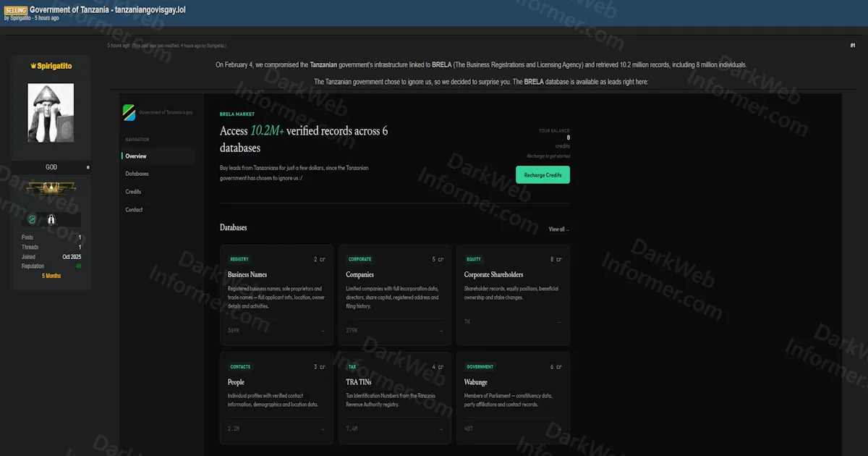This screenshot has width=868, height=456.
Task: Open the View all databases link
Action: (x=558, y=228)
